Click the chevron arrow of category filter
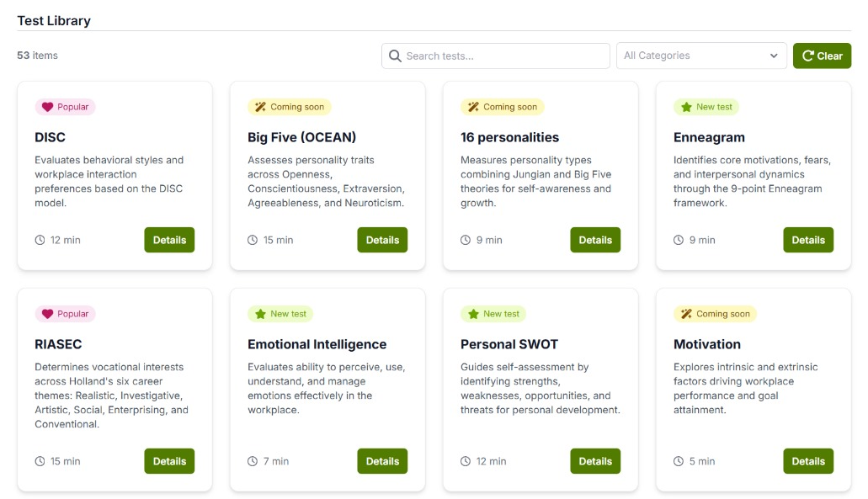Image resolution: width=868 pixels, height=499 pixels. coord(774,56)
